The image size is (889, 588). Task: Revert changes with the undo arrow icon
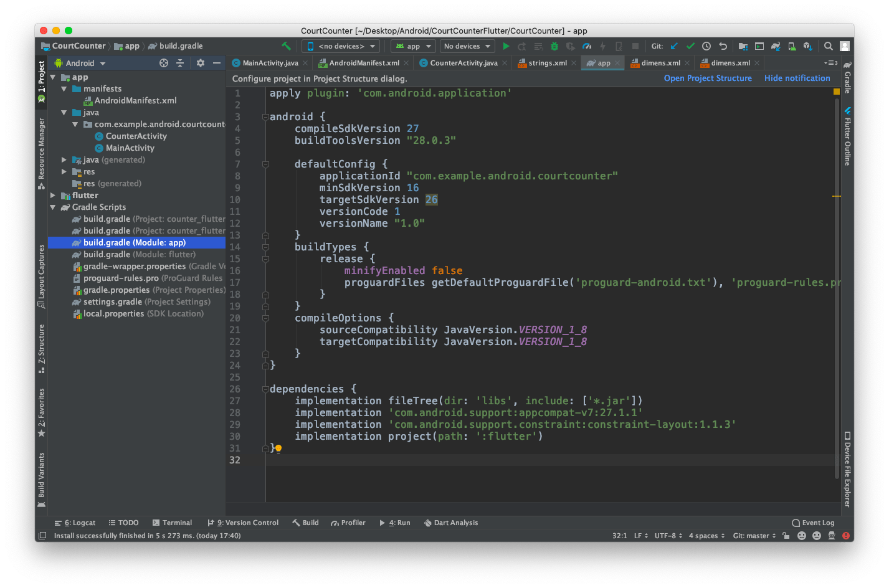point(723,46)
